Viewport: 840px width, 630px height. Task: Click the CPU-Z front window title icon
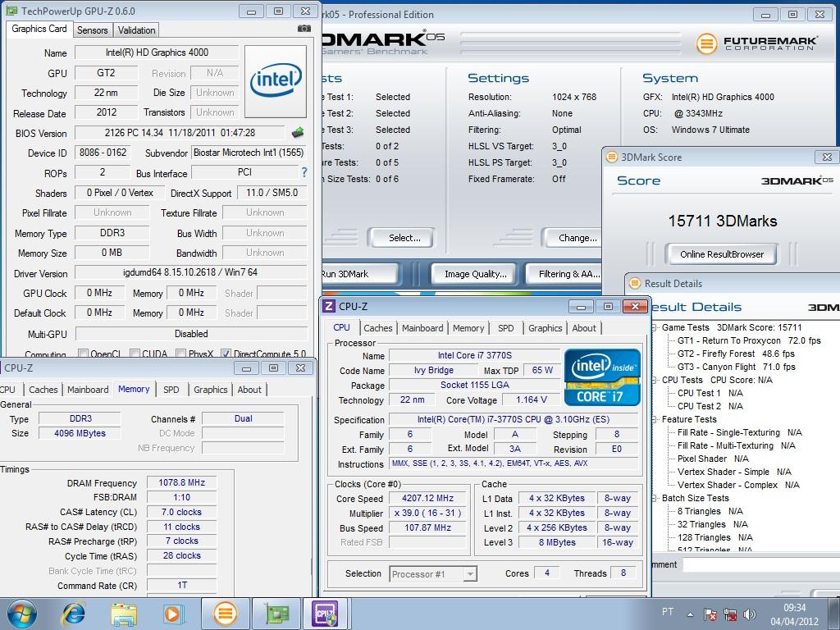[x=329, y=307]
